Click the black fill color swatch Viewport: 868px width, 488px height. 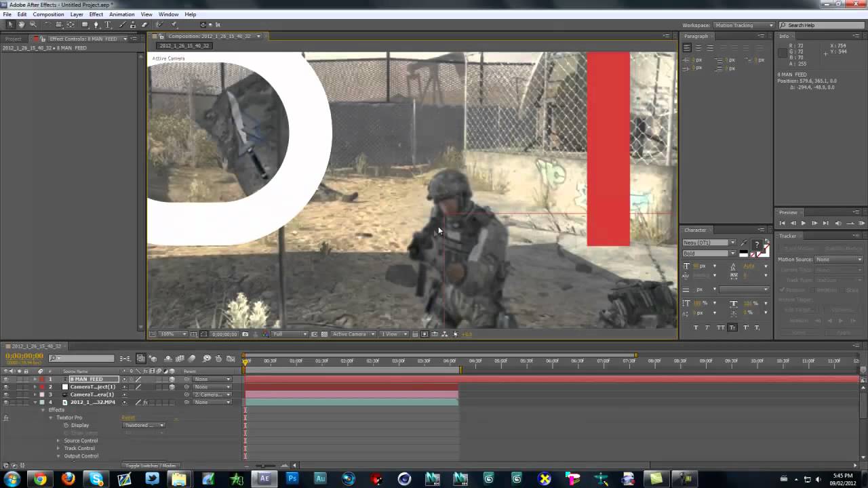click(x=743, y=251)
